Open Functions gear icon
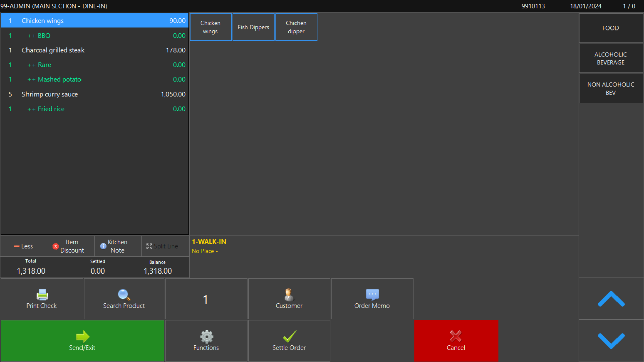This screenshot has height=362, width=644. [x=206, y=337]
